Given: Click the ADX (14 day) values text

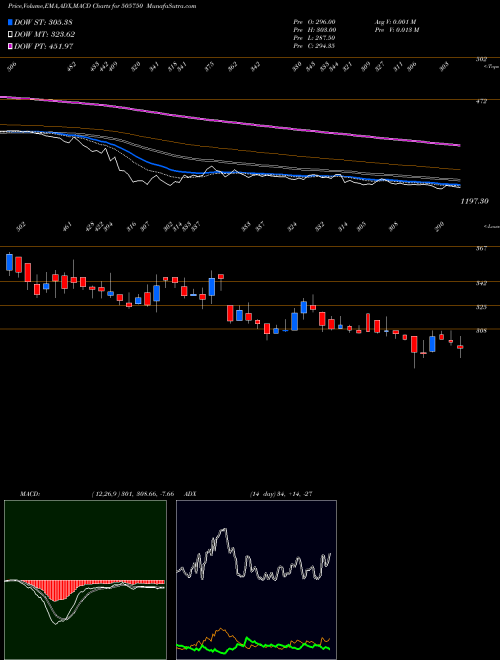Looking at the screenshot, I should 281,494.
